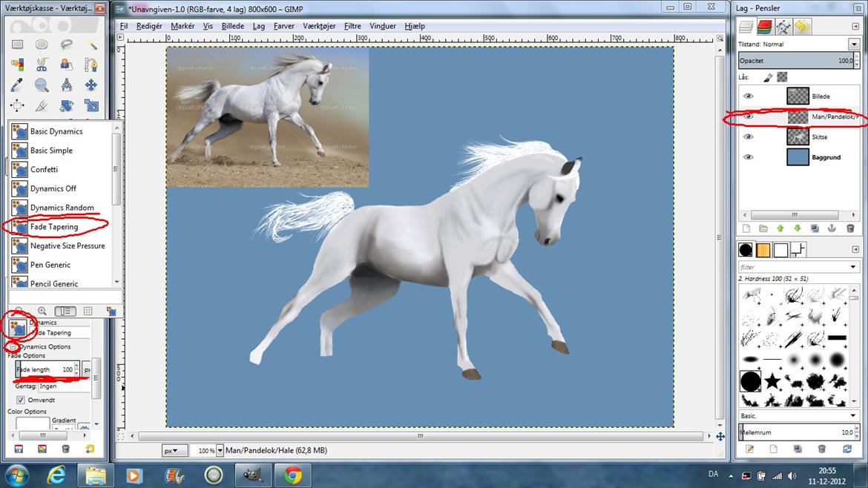Select the Fuzzy Select magic wand tool
This screenshot has height=488, width=868.
click(x=91, y=44)
